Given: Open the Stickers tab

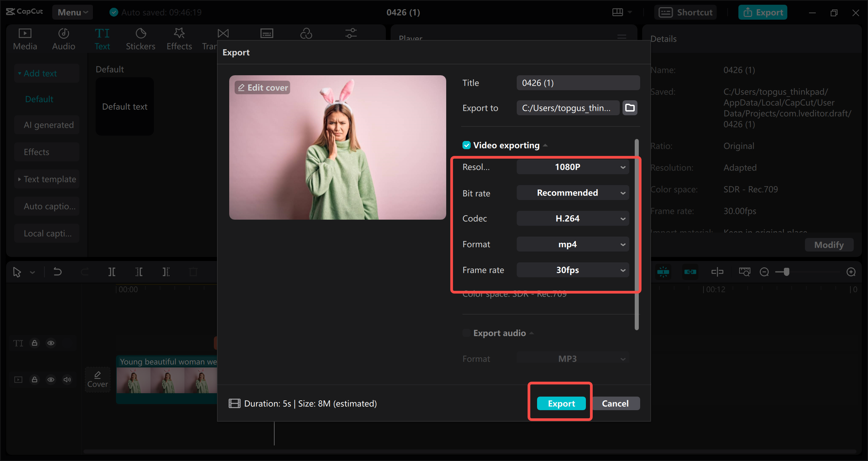Looking at the screenshot, I should pos(140,39).
